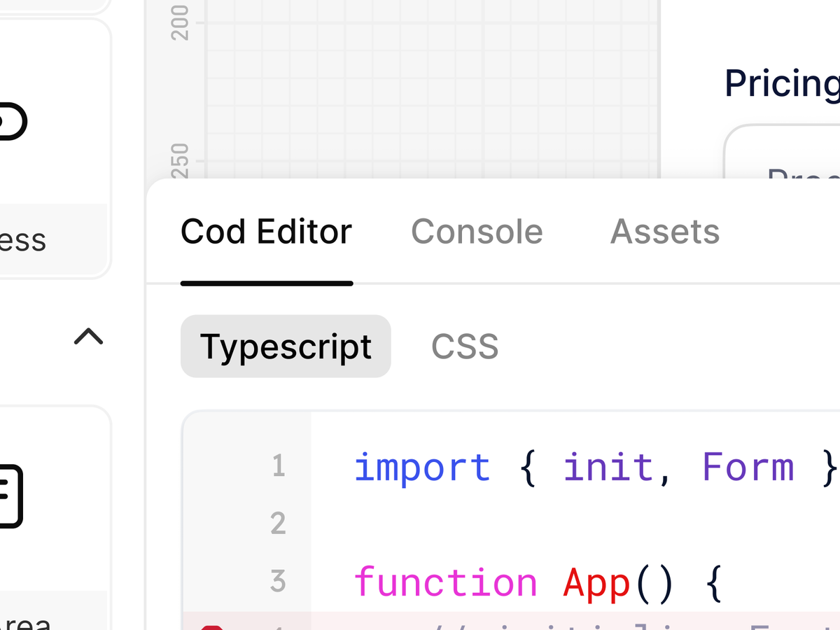
Task: Open the Cod Editor tab
Action: 266,232
